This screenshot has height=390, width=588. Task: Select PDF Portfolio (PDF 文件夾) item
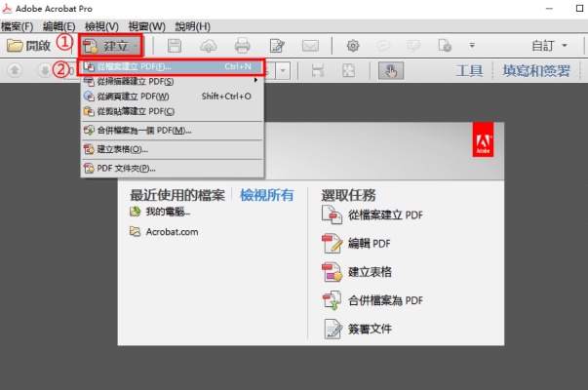(172, 169)
